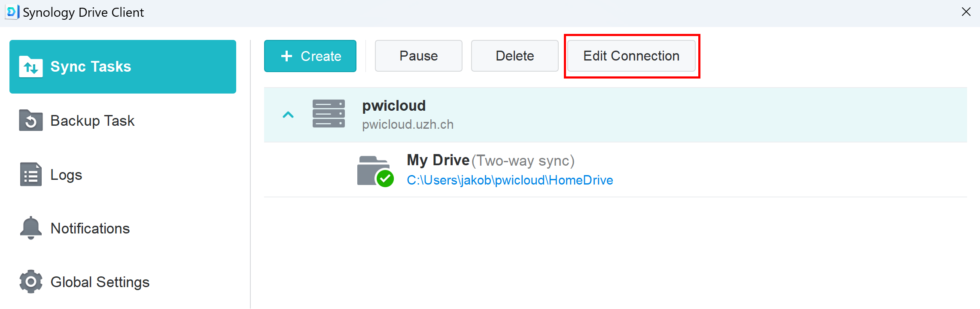Viewport: 980px width, 309px height.
Task: Open Edit Connection dialog
Action: (631, 56)
